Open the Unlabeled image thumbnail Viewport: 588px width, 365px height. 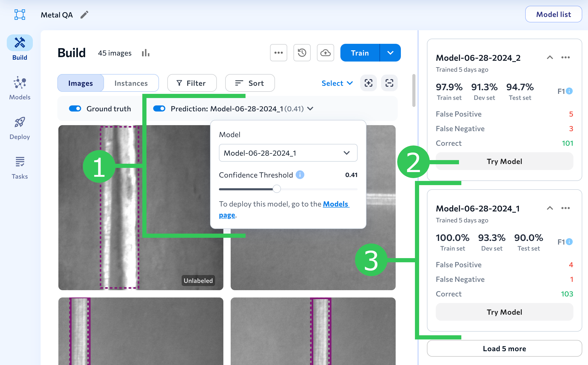pyautogui.click(x=141, y=208)
